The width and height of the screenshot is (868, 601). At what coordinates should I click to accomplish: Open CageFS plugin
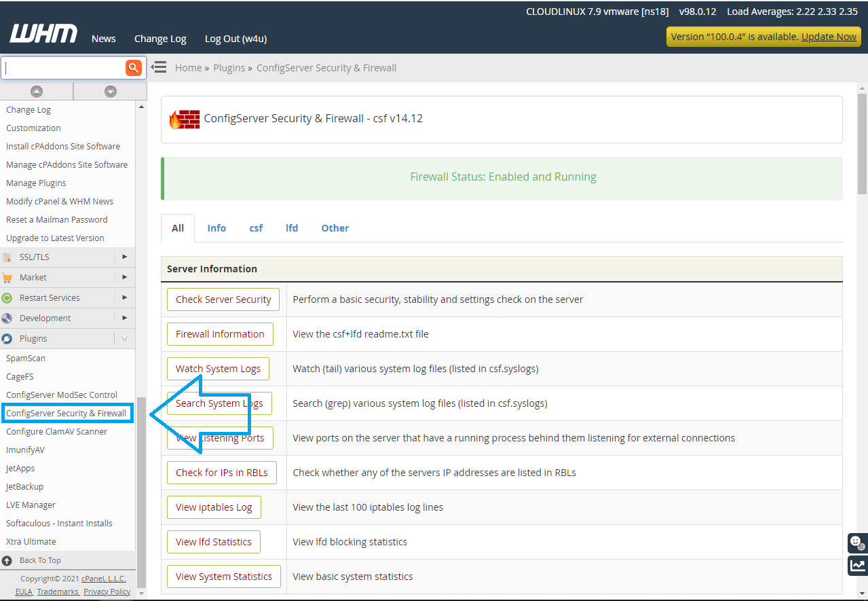pyautogui.click(x=20, y=377)
